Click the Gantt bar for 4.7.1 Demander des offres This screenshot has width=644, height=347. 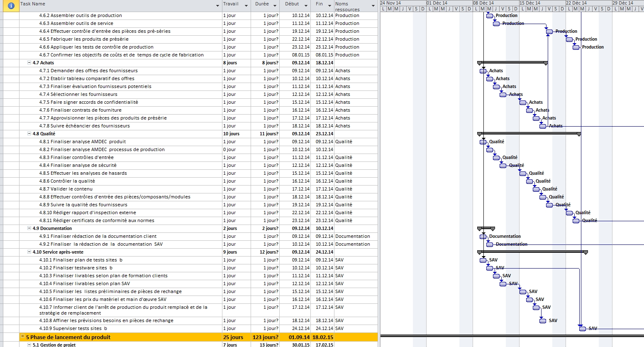click(x=483, y=71)
